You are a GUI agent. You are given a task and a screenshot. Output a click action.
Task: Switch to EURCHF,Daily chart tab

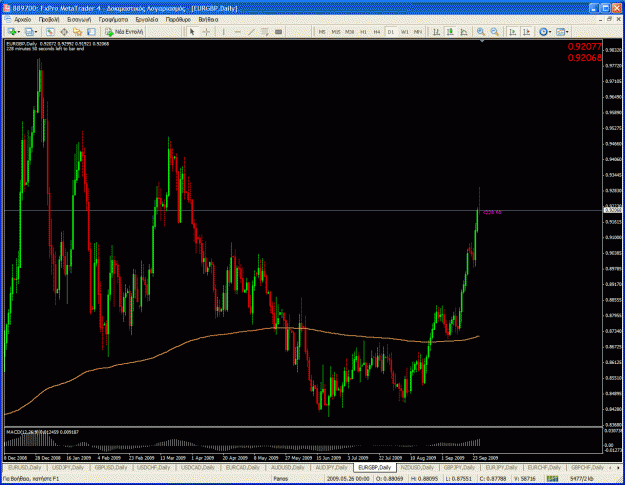tap(544, 467)
